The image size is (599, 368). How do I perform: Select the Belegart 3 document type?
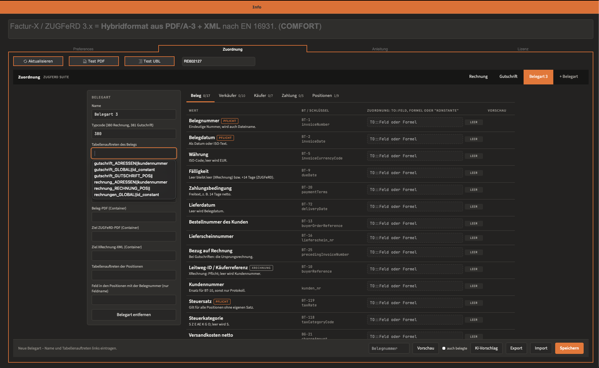point(538,77)
